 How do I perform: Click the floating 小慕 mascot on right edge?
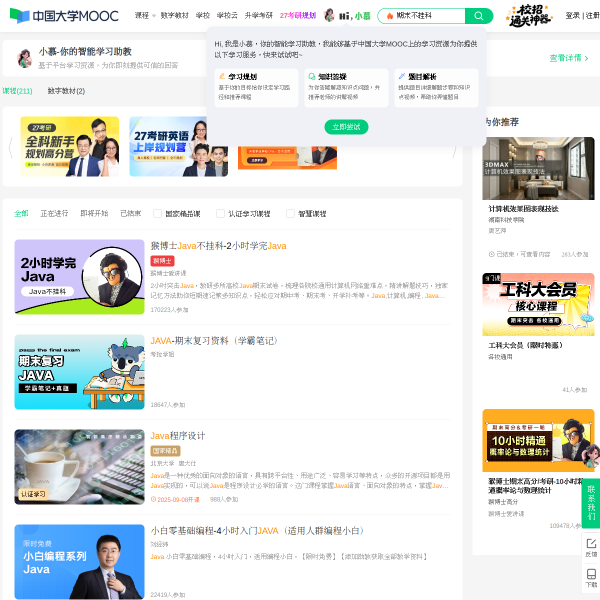coord(591,456)
